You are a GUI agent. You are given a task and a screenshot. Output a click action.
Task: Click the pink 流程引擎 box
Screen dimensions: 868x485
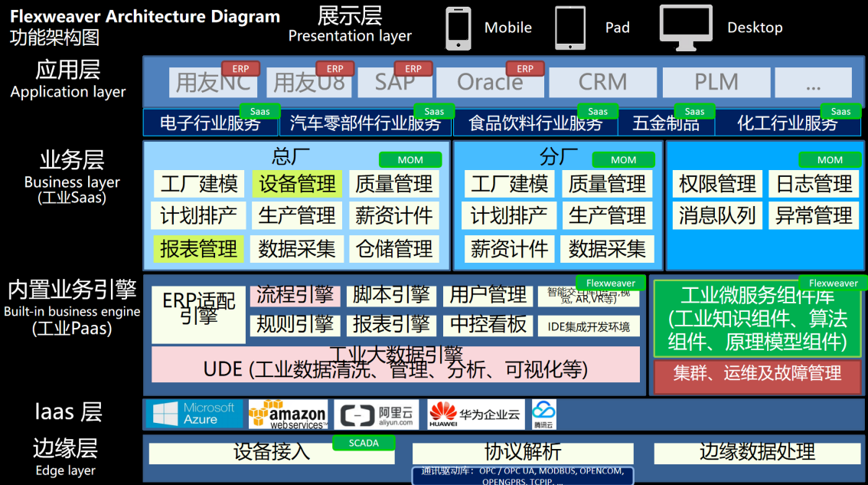(295, 296)
